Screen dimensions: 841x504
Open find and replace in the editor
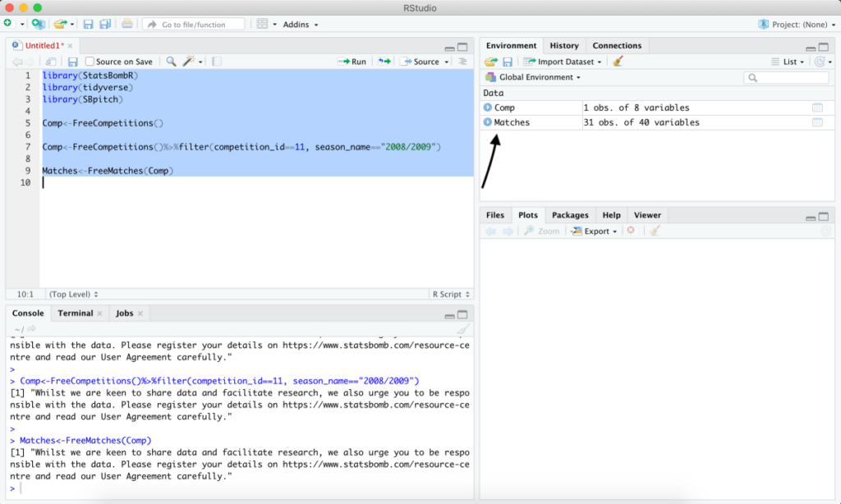point(171,62)
